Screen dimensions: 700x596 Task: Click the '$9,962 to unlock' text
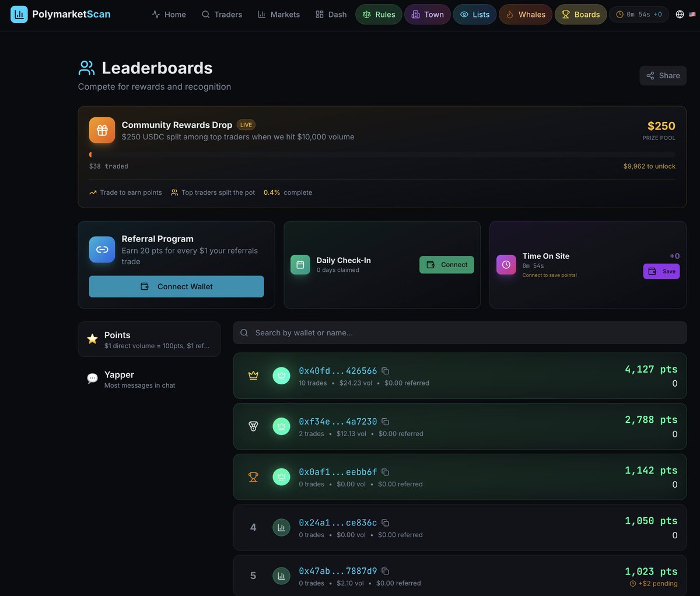[x=649, y=166]
